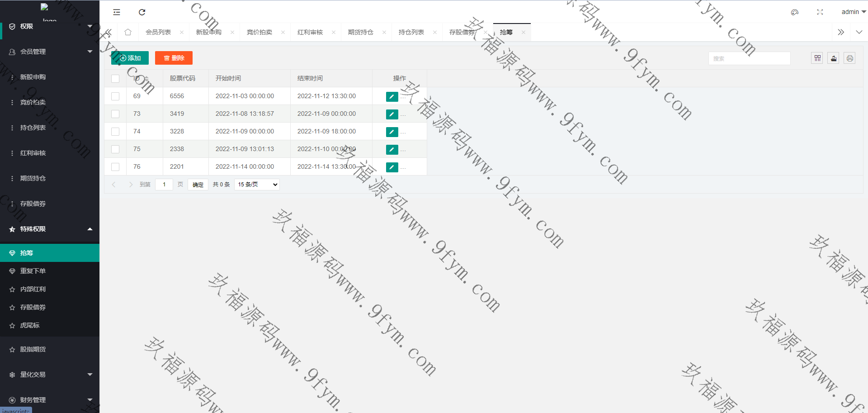Viewport: 868px width, 413px height.
Task: Tick the checkbox for row ID 76
Action: click(x=115, y=167)
